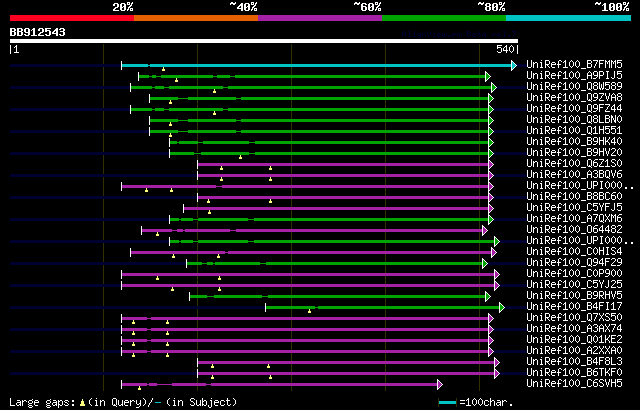Click UniRef100_B9RHV5 label

[x=574, y=296]
